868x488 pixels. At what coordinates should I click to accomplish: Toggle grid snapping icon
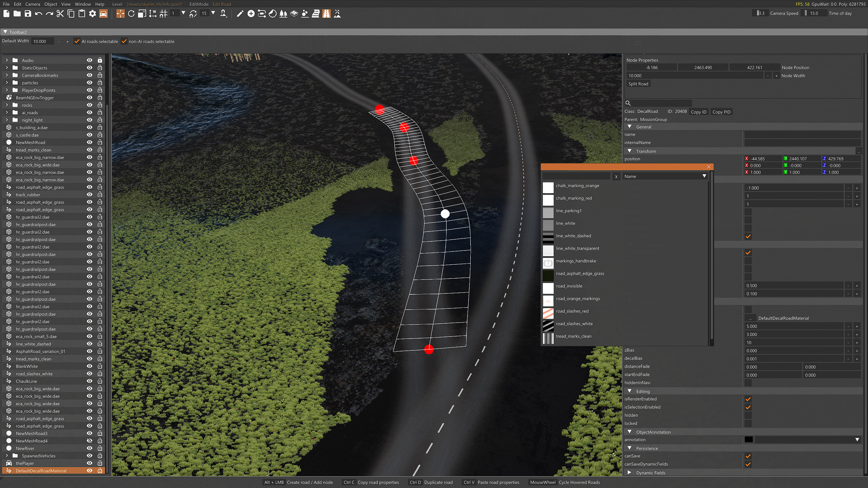164,14
